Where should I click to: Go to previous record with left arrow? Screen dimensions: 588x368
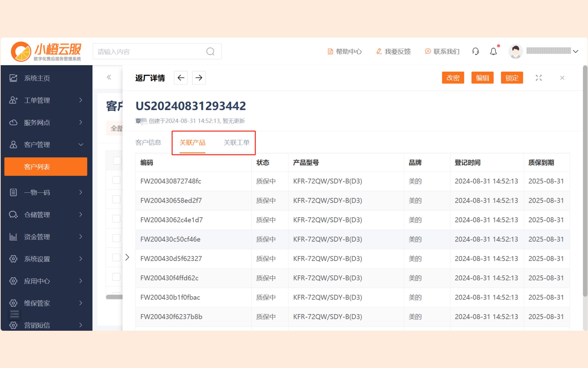[181, 78]
